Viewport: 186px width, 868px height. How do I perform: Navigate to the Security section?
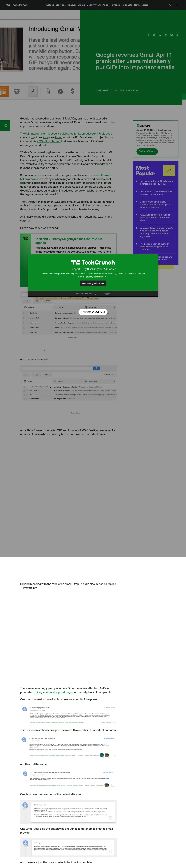coord(92,5)
